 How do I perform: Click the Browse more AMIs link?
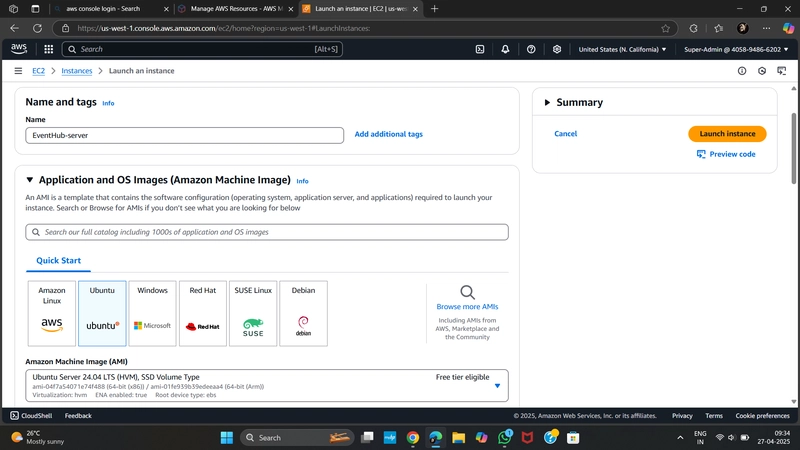coord(467,307)
